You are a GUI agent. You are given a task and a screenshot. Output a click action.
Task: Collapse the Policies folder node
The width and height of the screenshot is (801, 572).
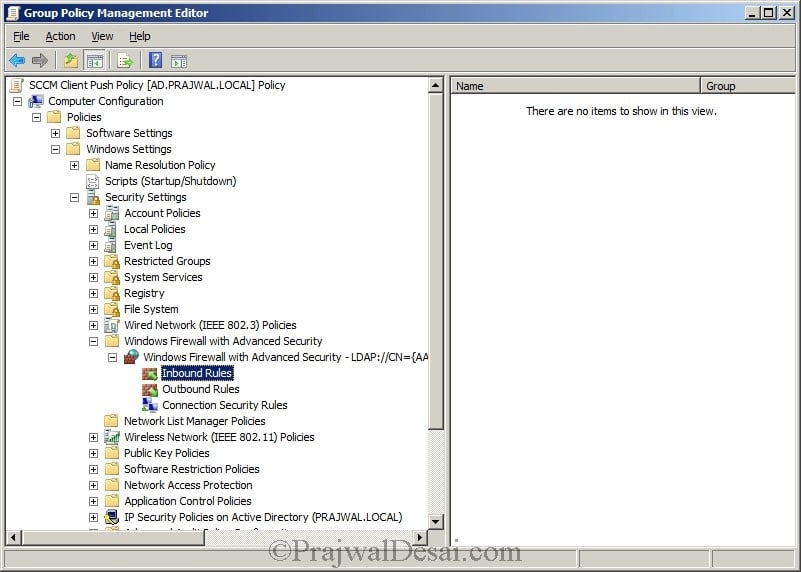[36, 117]
